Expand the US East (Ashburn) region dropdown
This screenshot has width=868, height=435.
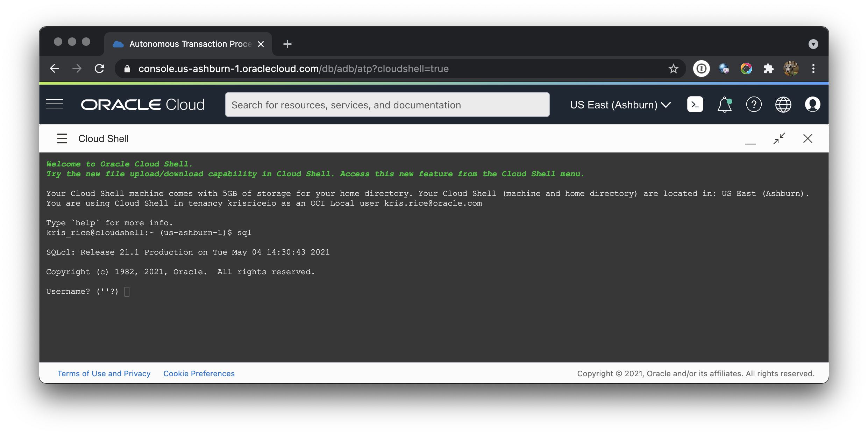click(620, 105)
